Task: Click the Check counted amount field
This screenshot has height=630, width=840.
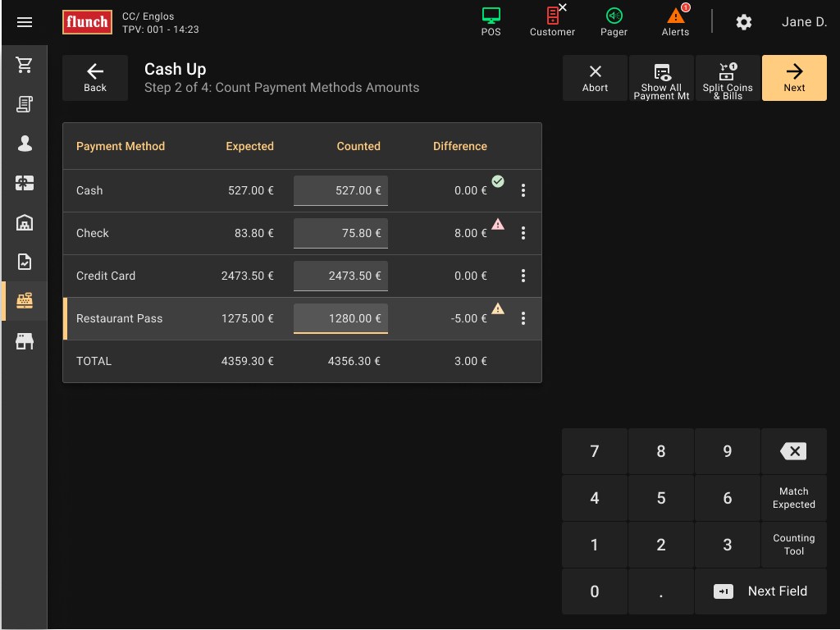Action: click(340, 233)
